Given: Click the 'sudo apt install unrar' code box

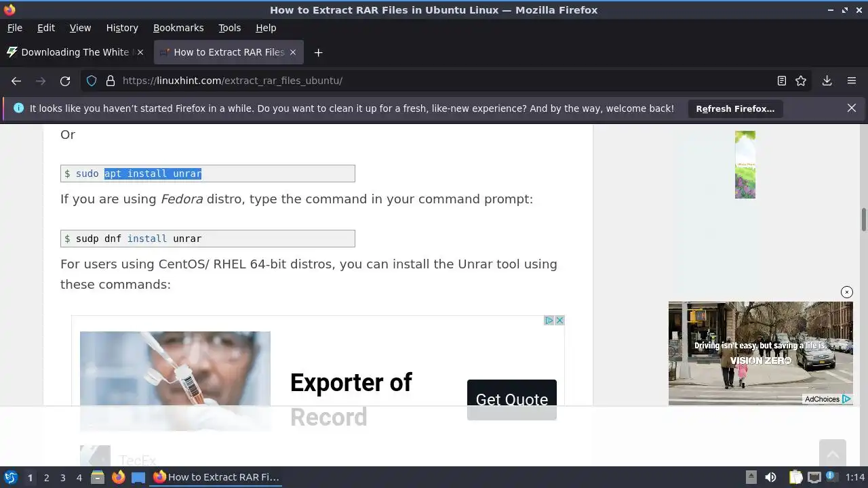Looking at the screenshot, I should point(208,174).
